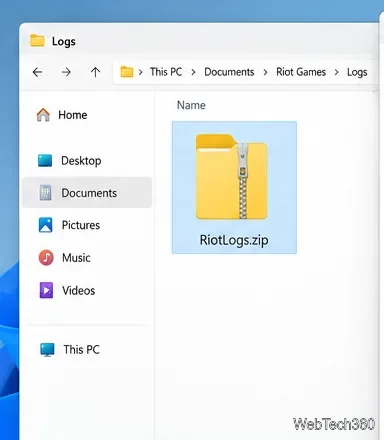Click Logs segment in address breadcrumb

pos(357,72)
